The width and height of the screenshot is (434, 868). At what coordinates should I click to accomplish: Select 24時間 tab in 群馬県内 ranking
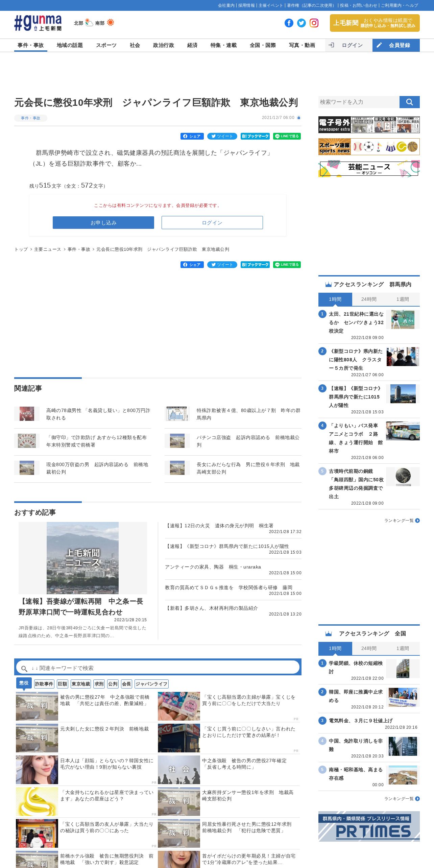(369, 299)
